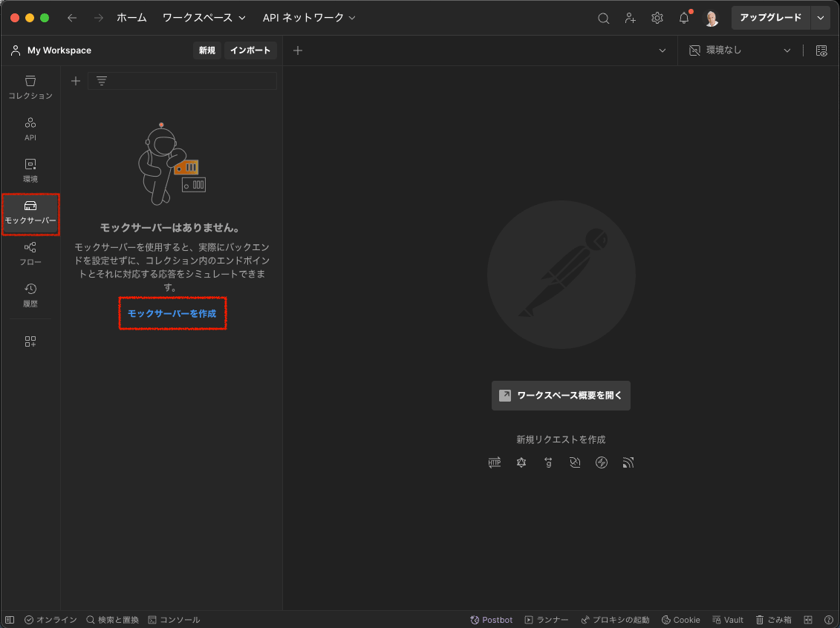Navigate forward with the right arrow
The height and width of the screenshot is (628, 840).
[99, 18]
